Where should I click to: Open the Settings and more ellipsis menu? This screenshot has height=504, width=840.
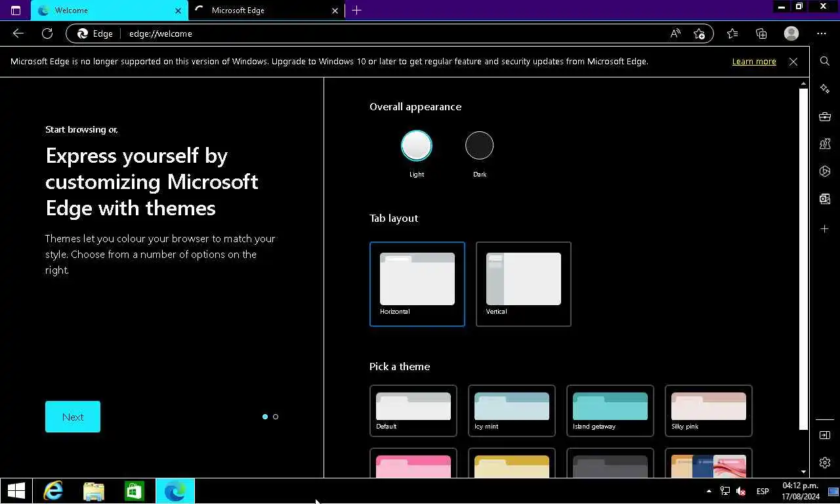(x=822, y=33)
